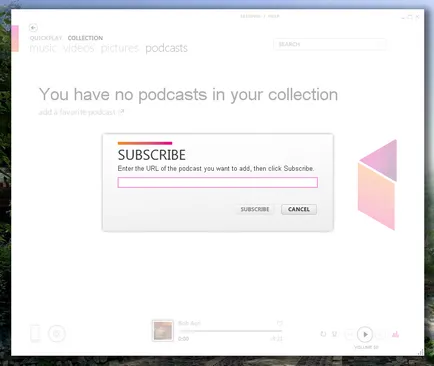Image resolution: width=434 pixels, height=366 pixels.
Task: Click the playback progress bar
Action: point(231,331)
